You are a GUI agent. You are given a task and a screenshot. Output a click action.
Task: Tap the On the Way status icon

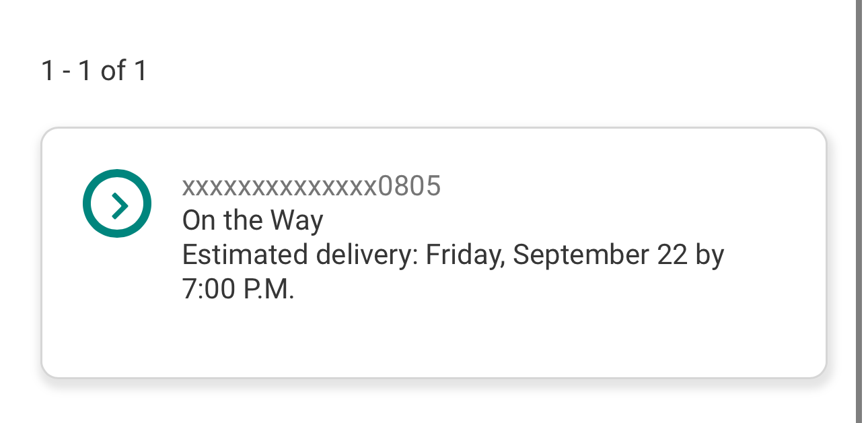click(x=117, y=203)
